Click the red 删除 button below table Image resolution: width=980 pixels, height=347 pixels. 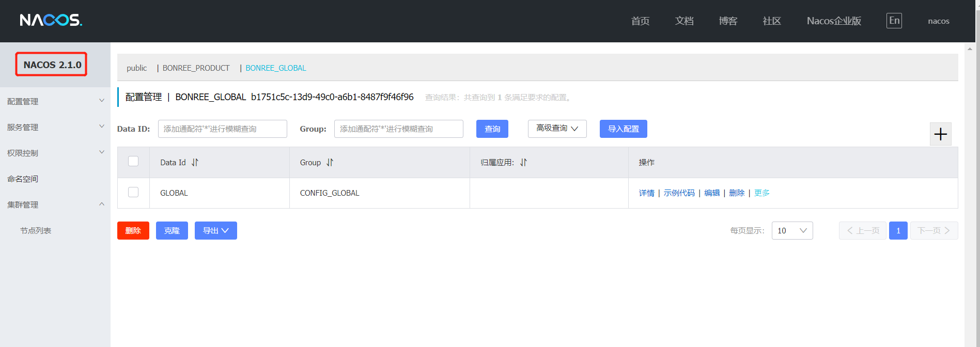[x=133, y=230]
